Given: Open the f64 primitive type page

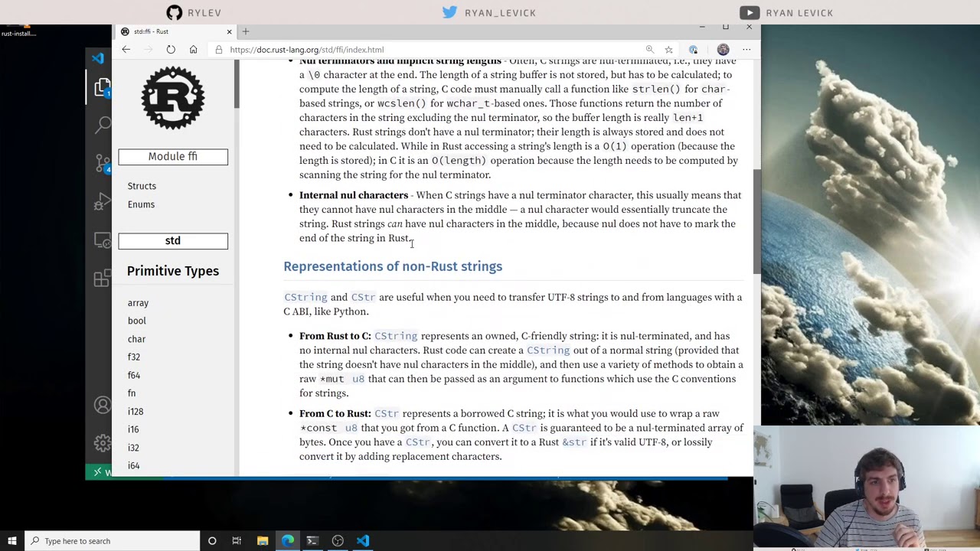Looking at the screenshot, I should [x=133, y=375].
